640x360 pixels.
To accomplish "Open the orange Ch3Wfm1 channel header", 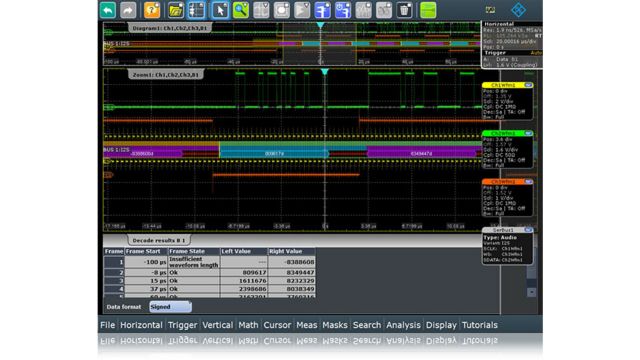I will [503, 182].
